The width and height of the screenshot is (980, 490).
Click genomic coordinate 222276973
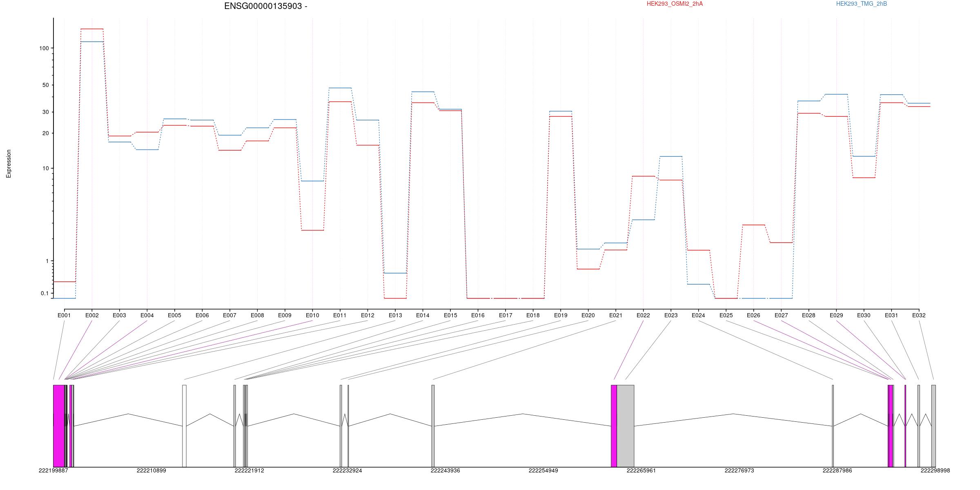[739, 470]
